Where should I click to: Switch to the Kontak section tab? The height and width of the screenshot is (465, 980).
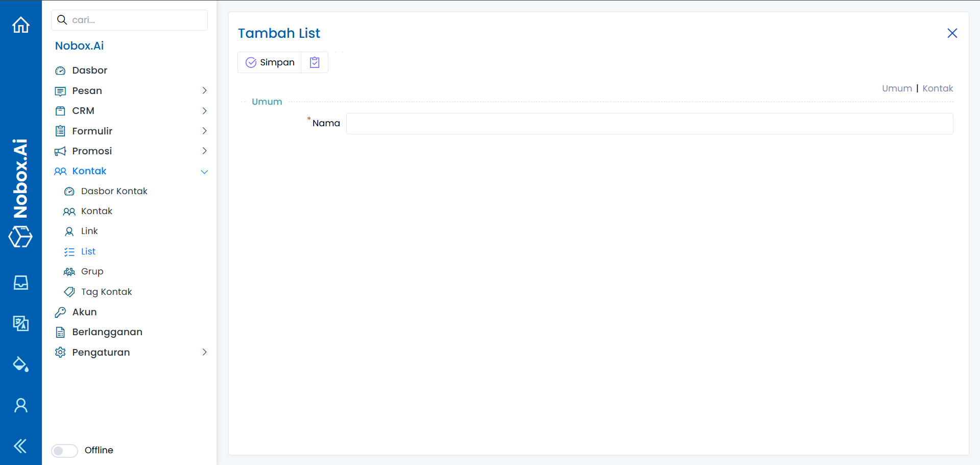pos(938,88)
